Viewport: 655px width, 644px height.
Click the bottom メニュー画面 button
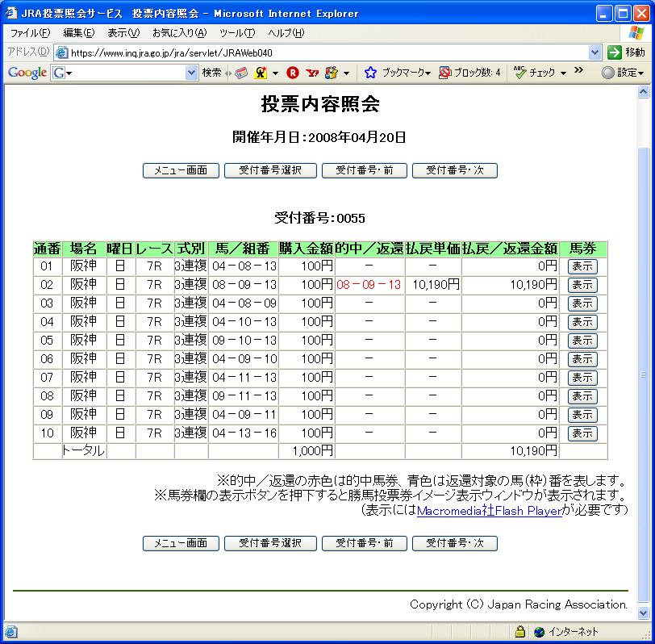pyautogui.click(x=181, y=543)
